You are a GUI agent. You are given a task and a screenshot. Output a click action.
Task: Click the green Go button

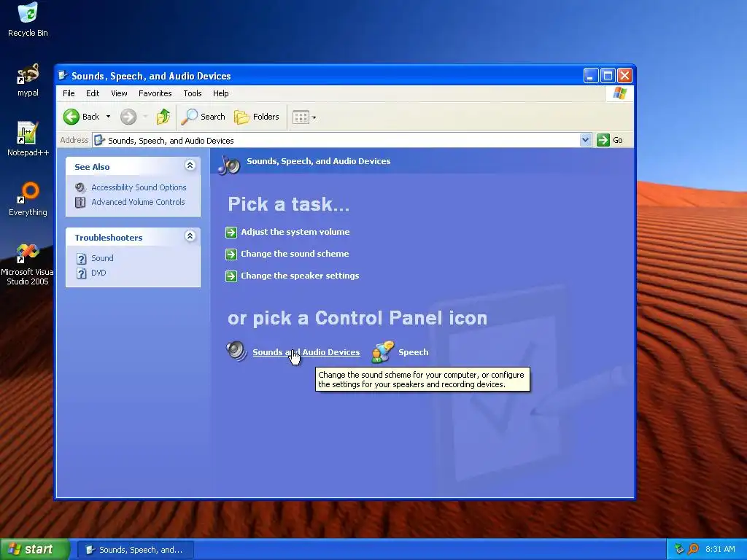[x=610, y=140]
